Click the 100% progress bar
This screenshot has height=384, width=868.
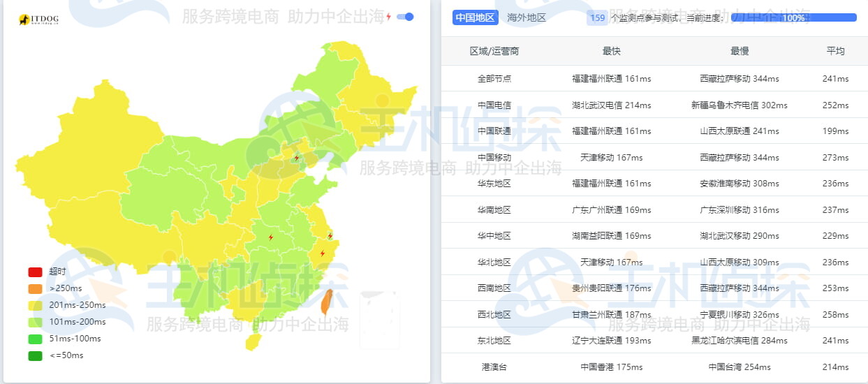793,18
